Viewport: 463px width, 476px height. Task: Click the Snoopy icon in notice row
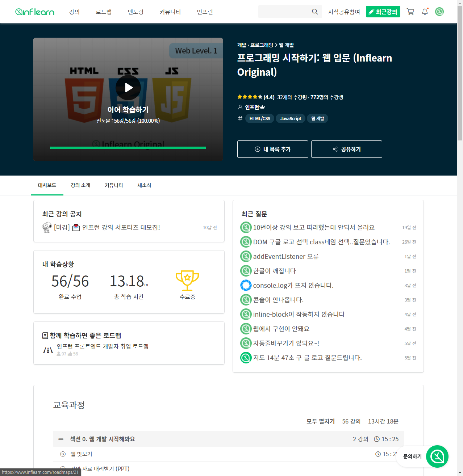47,227
